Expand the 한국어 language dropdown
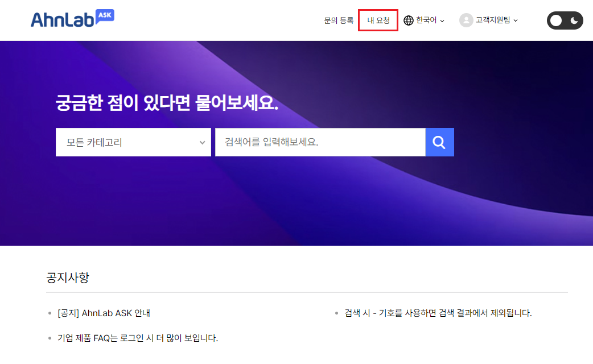 [424, 20]
